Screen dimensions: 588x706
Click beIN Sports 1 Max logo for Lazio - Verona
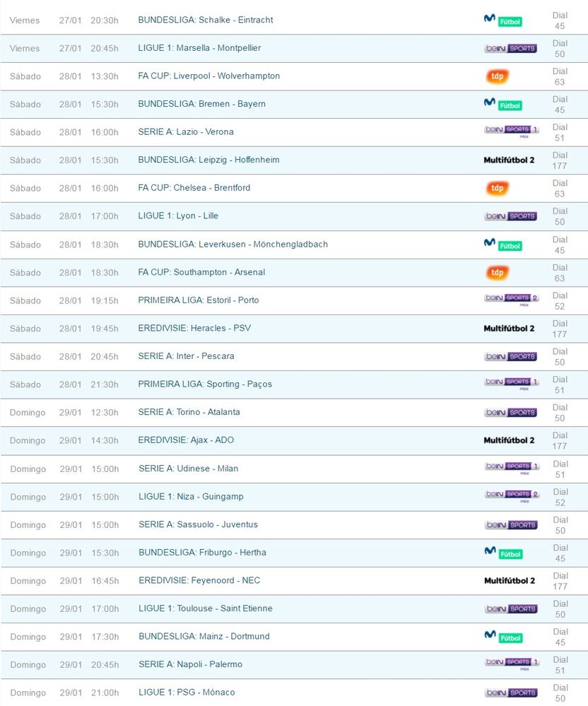(x=512, y=131)
